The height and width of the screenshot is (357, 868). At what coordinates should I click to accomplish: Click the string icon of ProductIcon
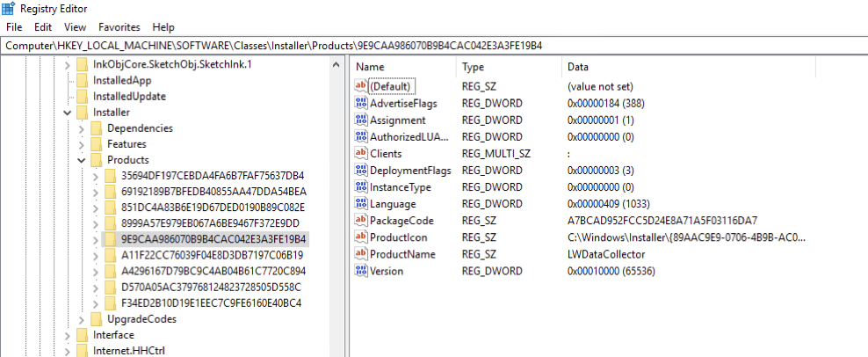click(361, 237)
